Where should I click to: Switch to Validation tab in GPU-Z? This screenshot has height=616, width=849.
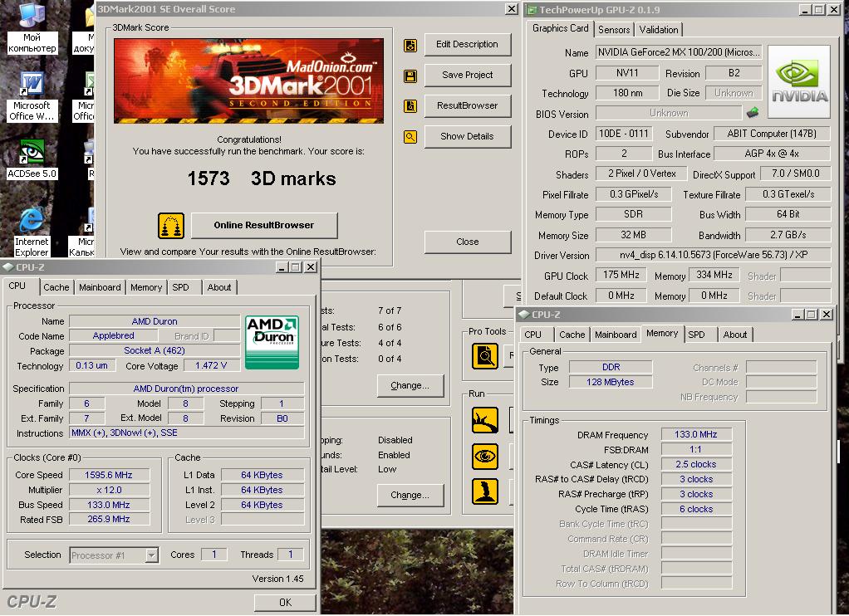pos(659,30)
